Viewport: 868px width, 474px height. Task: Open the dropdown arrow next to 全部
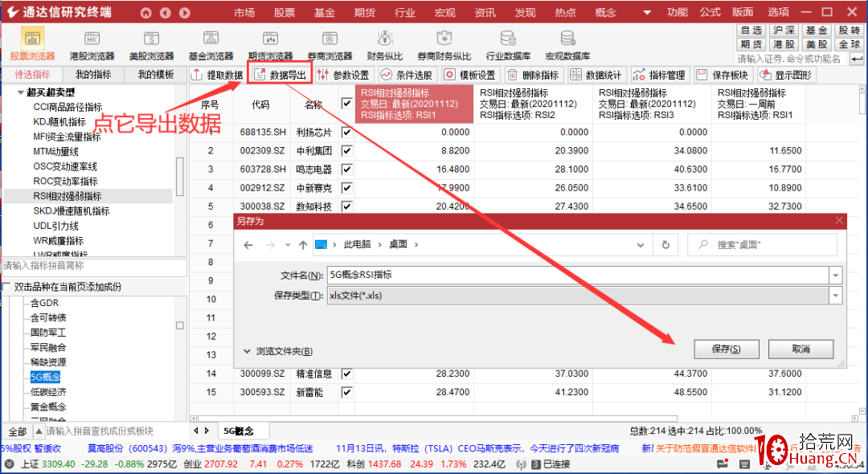point(39,431)
